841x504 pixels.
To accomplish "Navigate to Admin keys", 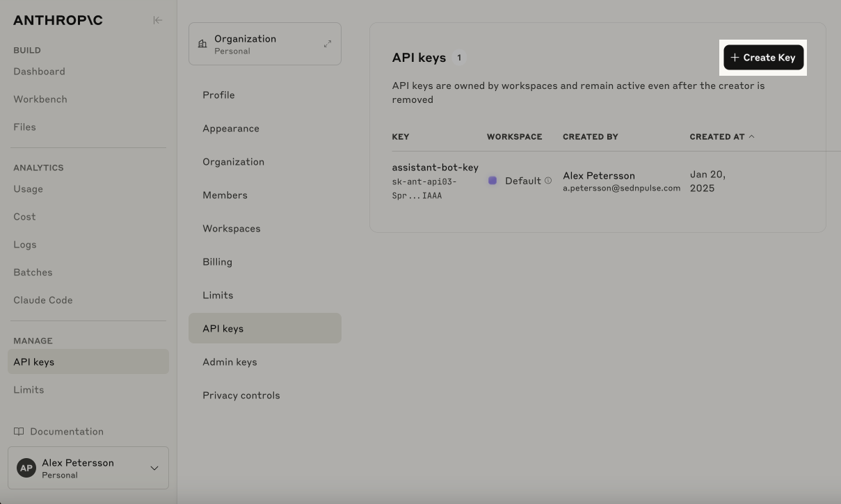I will click(x=230, y=362).
